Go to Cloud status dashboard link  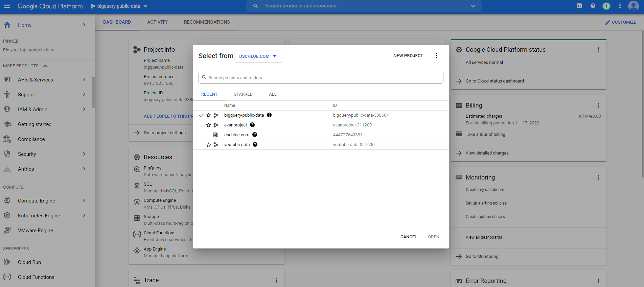[495, 81]
